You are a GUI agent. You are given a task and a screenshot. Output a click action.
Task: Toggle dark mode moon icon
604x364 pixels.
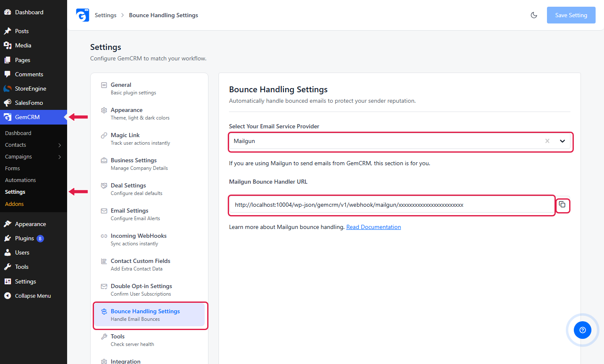pos(534,15)
